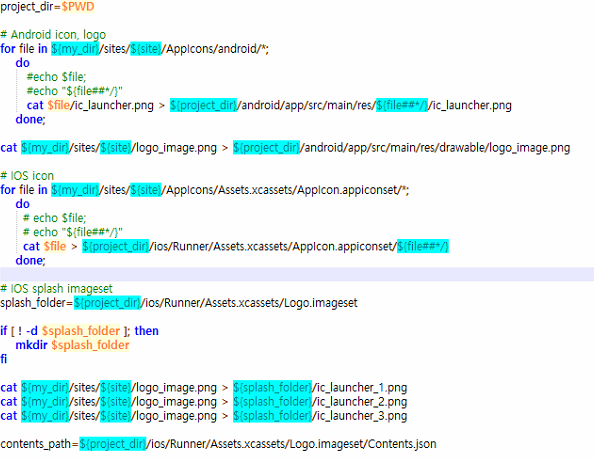This screenshot has height=460, width=594.
Task: Click '${splash_folder}' on the ic_launcher_2 line
Action: pyautogui.click(x=272, y=402)
